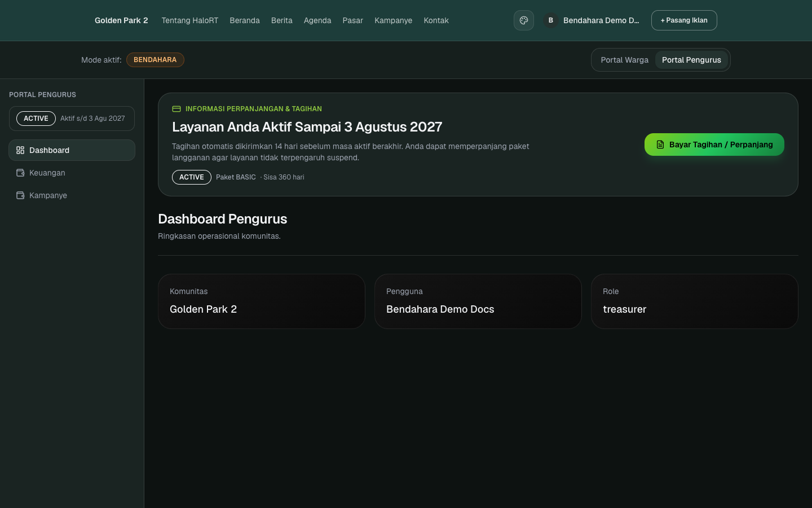
Task: Click the Pengguna Bendahara Demo Docs card
Action: click(x=478, y=301)
